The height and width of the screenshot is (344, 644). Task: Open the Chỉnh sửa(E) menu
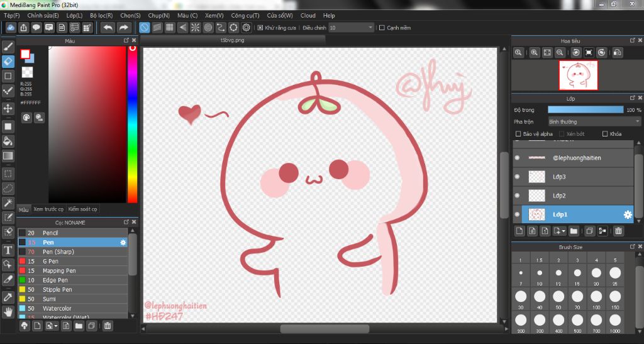pyautogui.click(x=43, y=16)
